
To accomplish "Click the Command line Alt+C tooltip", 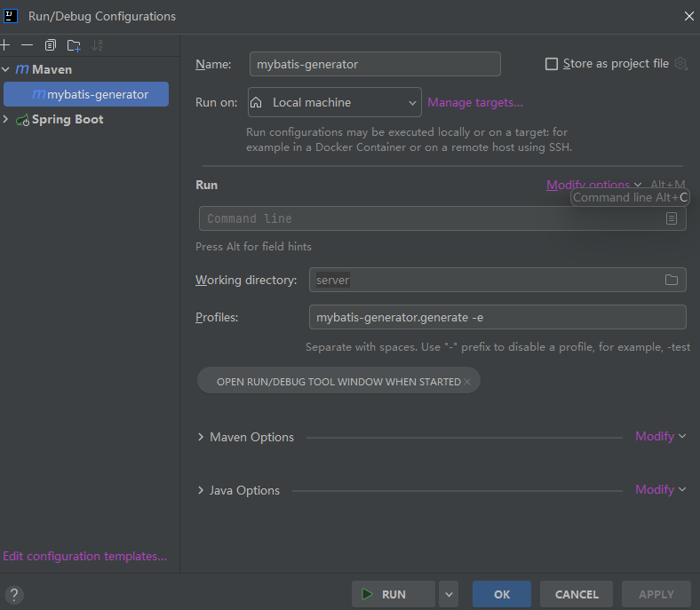I will 630,197.
